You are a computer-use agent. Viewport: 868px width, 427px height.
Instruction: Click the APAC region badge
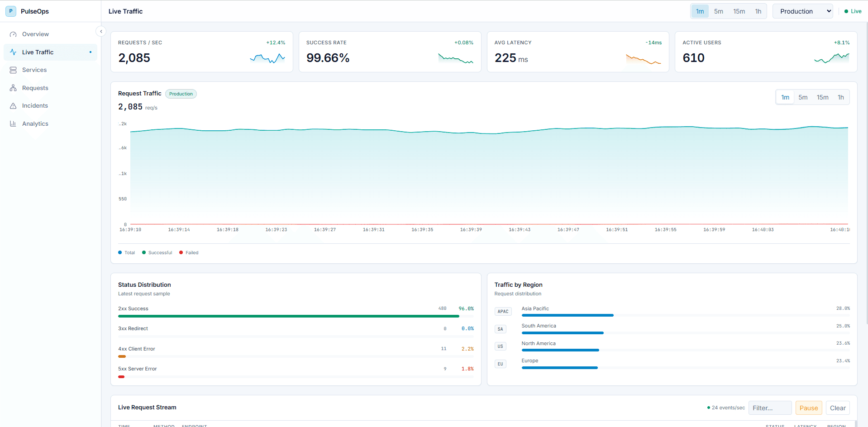[503, 312]
